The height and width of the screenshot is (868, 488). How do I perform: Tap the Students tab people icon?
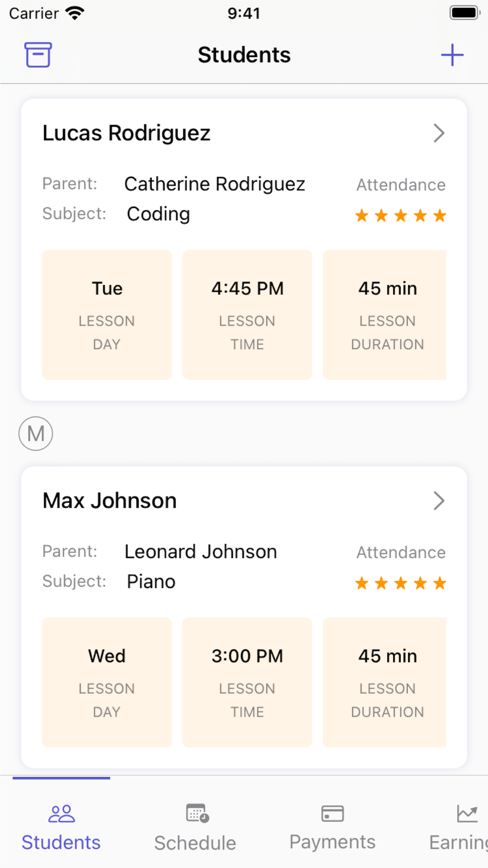pyautogui.click(x=61, y=813)
